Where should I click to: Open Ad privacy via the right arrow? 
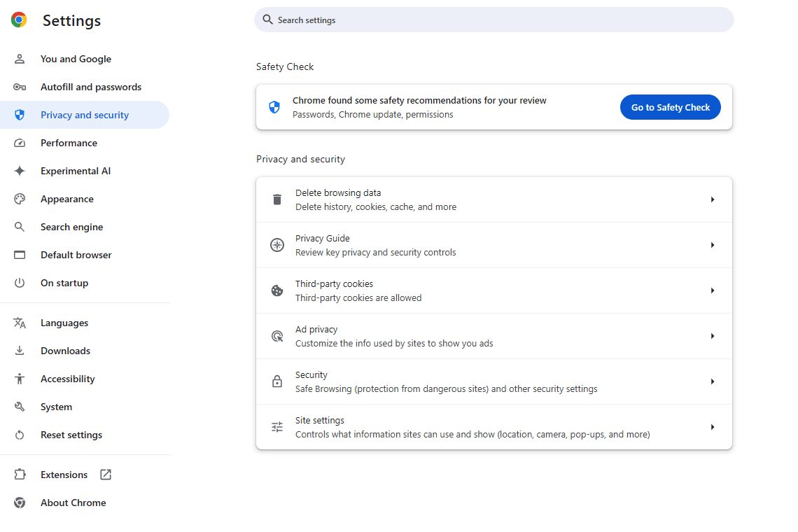[713, 336]
